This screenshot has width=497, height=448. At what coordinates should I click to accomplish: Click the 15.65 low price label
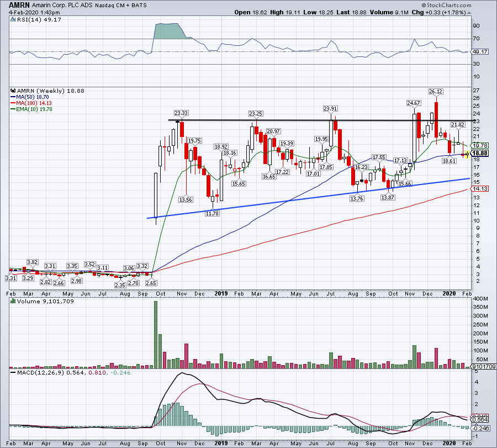coord(239,183)
